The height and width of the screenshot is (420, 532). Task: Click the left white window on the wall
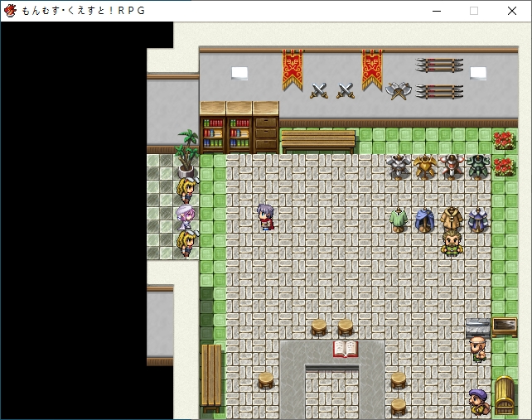(x=239, y=73)
